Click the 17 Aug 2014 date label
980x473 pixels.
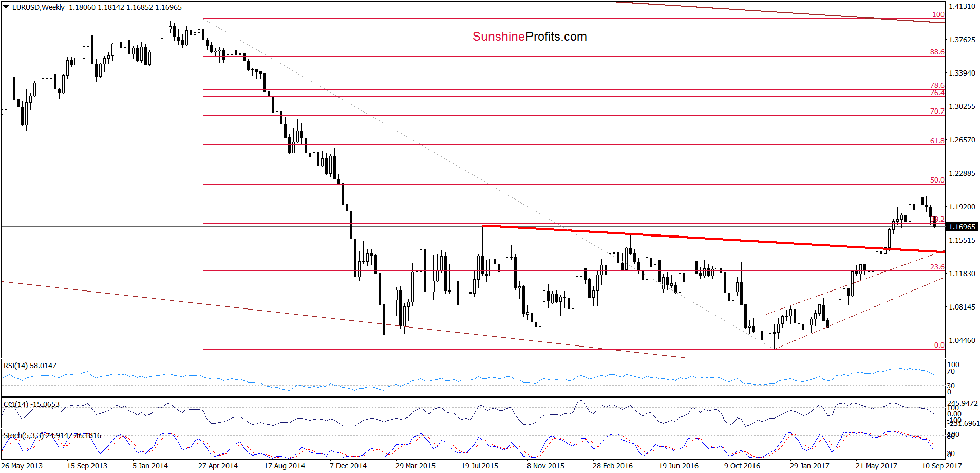click(x=284, y=466)
